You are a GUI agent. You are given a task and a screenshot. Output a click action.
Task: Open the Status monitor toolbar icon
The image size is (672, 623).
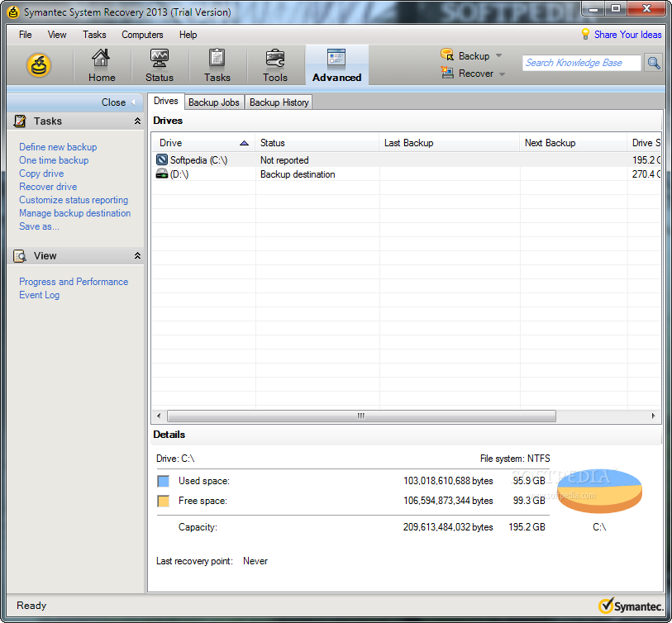160,65
